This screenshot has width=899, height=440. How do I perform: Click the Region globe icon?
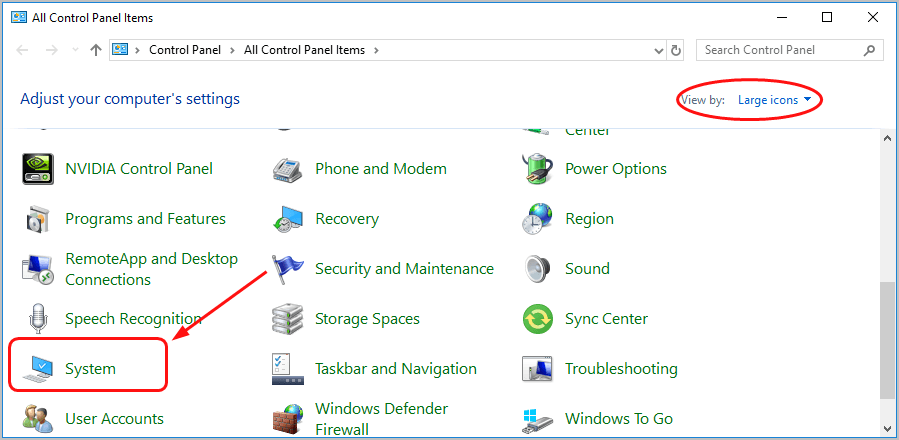pyautogui.click(x=537, y=219)
